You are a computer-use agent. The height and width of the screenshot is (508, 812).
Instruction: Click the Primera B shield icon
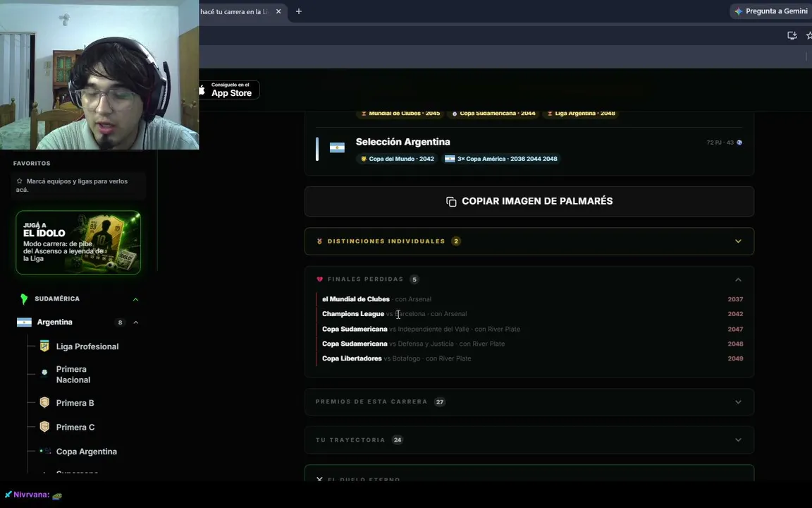tap(44, 403)
